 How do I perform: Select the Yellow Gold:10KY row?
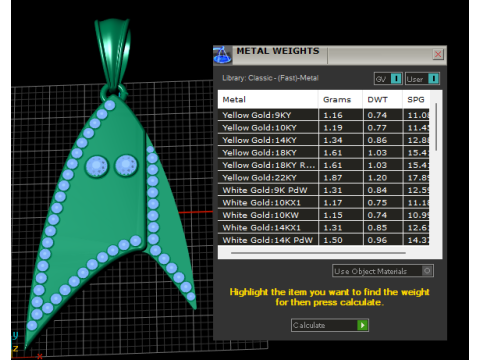(323, 128)
